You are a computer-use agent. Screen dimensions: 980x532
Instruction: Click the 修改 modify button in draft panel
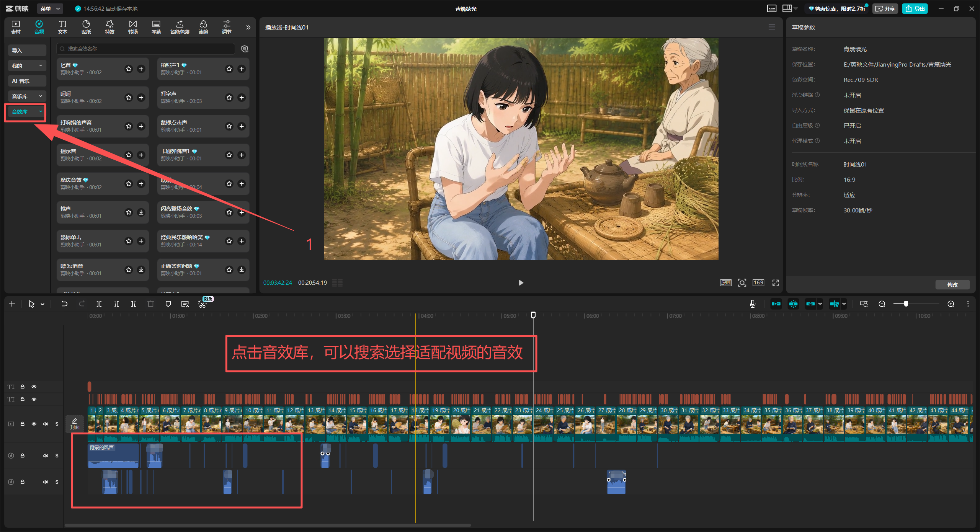(952, 284)
